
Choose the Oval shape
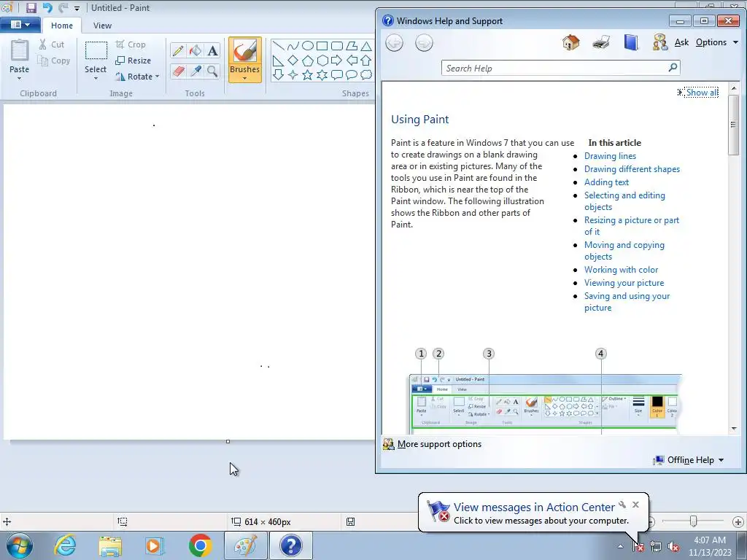(308, 46)
